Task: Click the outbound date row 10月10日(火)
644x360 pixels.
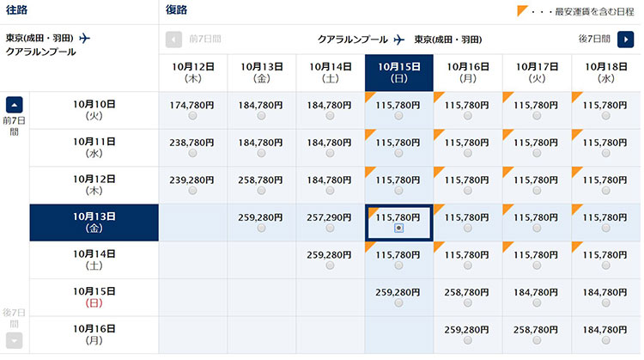Action: pos(94,110)
